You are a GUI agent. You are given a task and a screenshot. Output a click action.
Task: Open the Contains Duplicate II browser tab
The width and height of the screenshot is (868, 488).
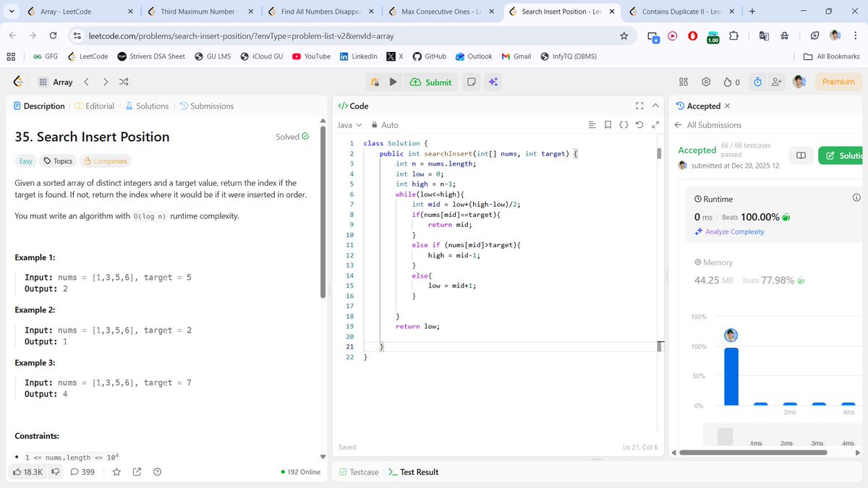[678, 12]
